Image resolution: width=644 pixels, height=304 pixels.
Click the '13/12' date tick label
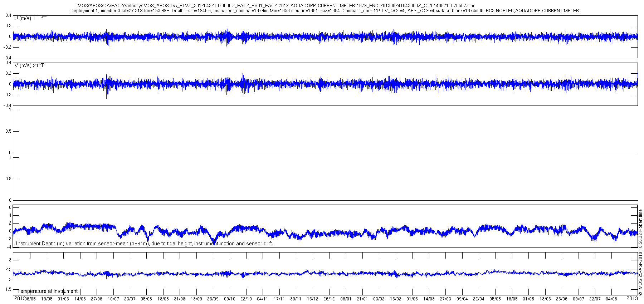(x=313, y=299)
